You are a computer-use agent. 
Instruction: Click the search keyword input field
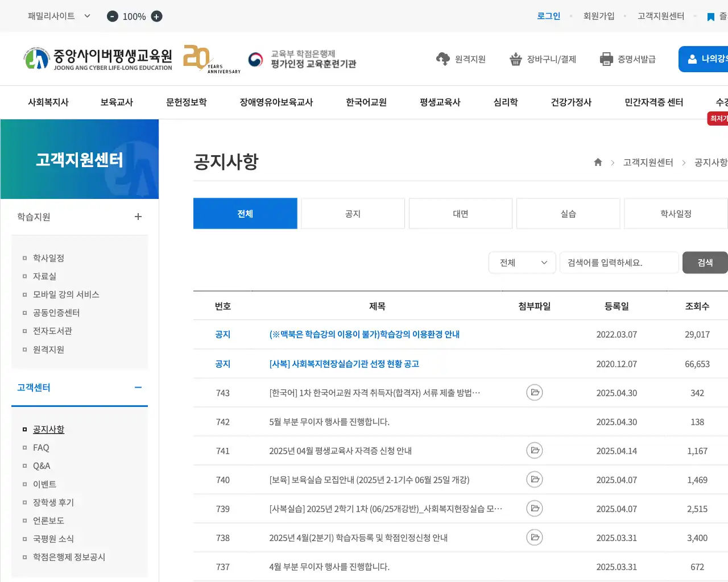point(619,263)
